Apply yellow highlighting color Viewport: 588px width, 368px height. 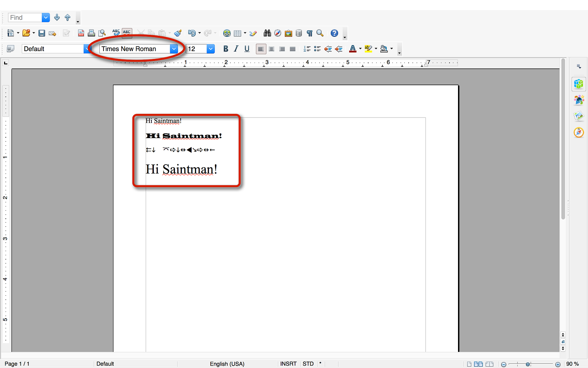tap(368, 49)
